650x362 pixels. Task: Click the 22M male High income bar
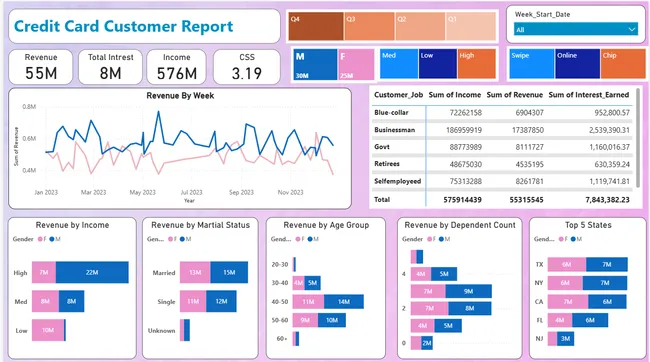point(92,272)
